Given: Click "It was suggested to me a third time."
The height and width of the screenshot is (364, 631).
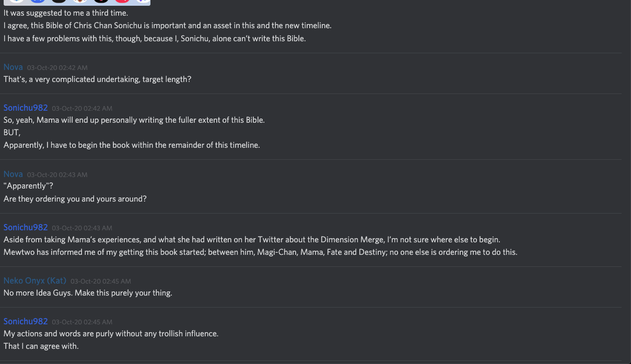Looking at the screenshot, I should coord(66,13).
